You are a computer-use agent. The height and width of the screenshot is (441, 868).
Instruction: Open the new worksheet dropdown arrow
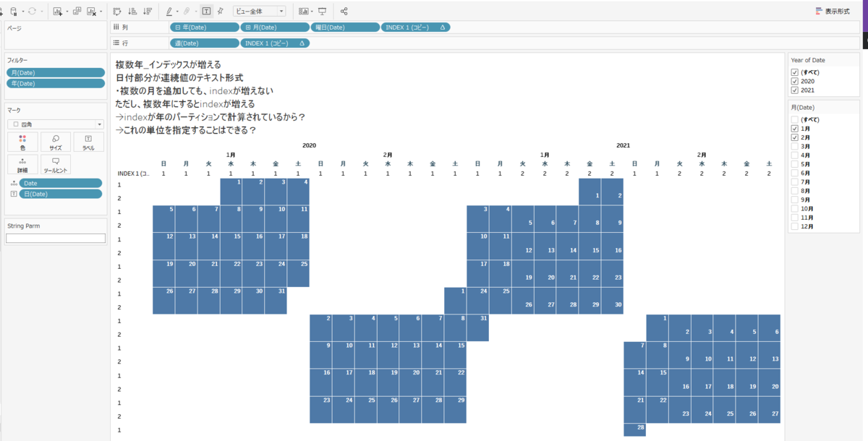coord(67,12)
